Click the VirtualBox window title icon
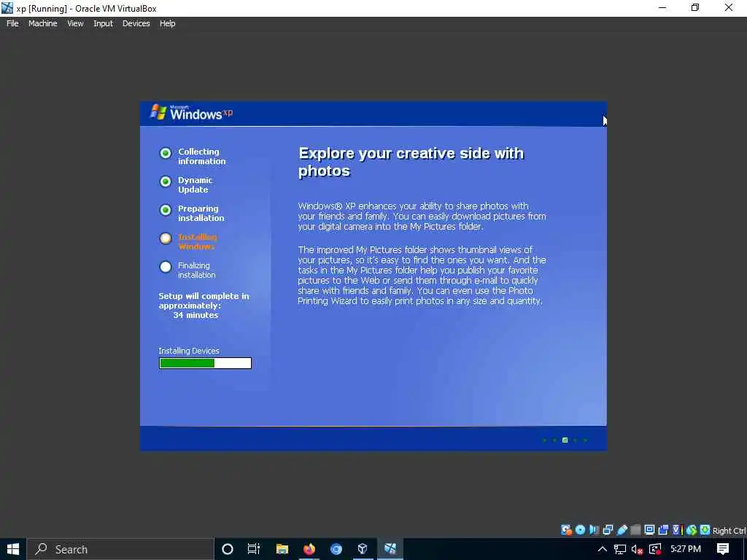Screen dimensions: 747x560 click(7, 8)
